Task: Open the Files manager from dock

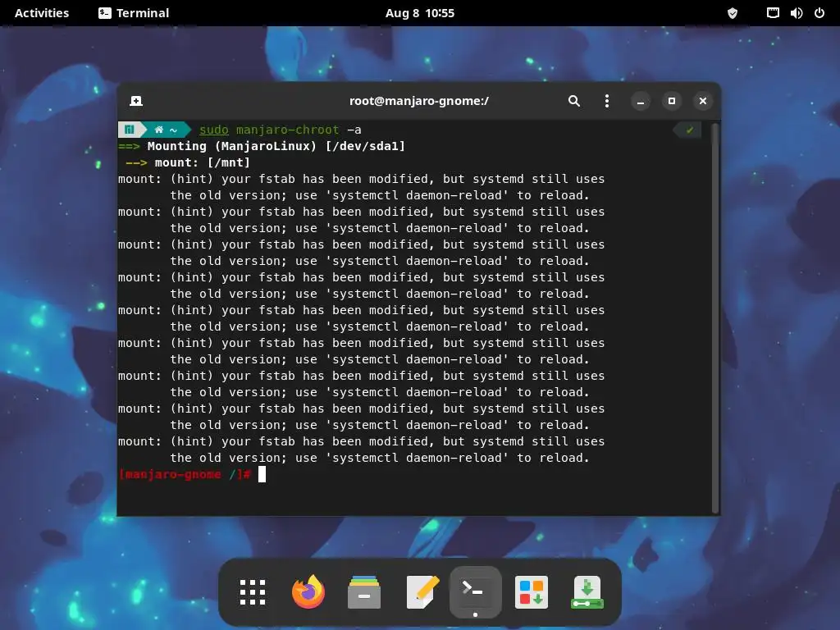Action: 364,592
